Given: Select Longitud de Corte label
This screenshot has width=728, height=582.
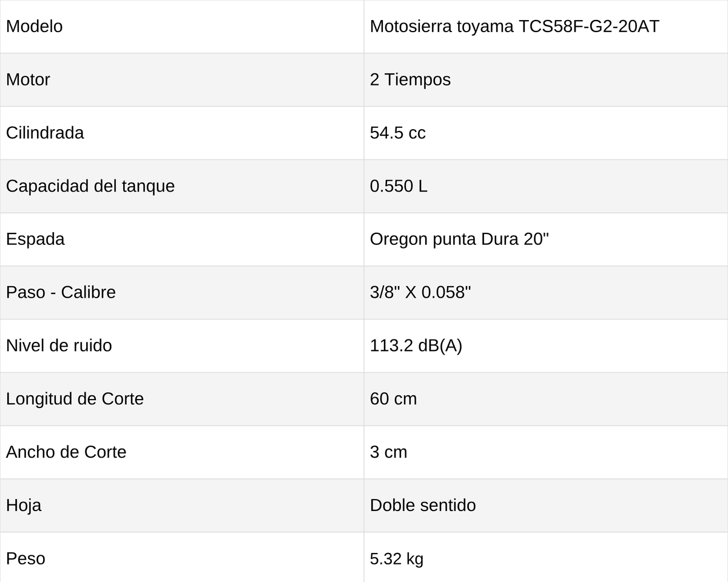Looking at the screenshot, I should pyautogui.click(x=75, y=399).
